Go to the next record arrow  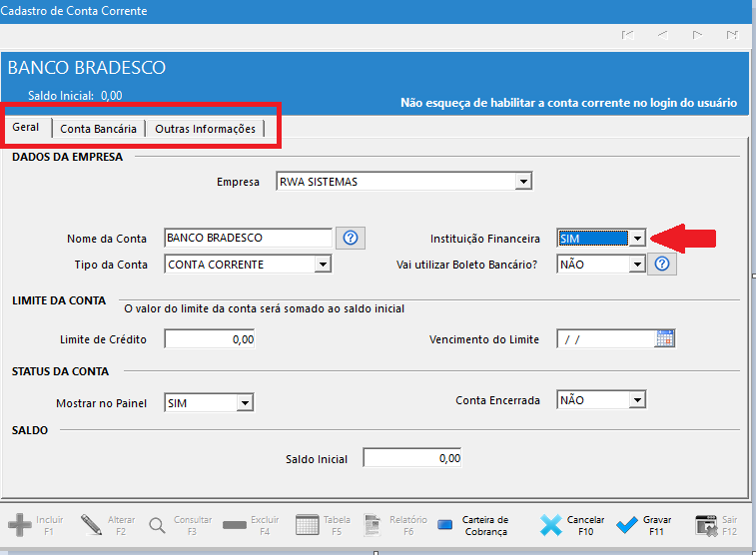(x=697, y=35)
